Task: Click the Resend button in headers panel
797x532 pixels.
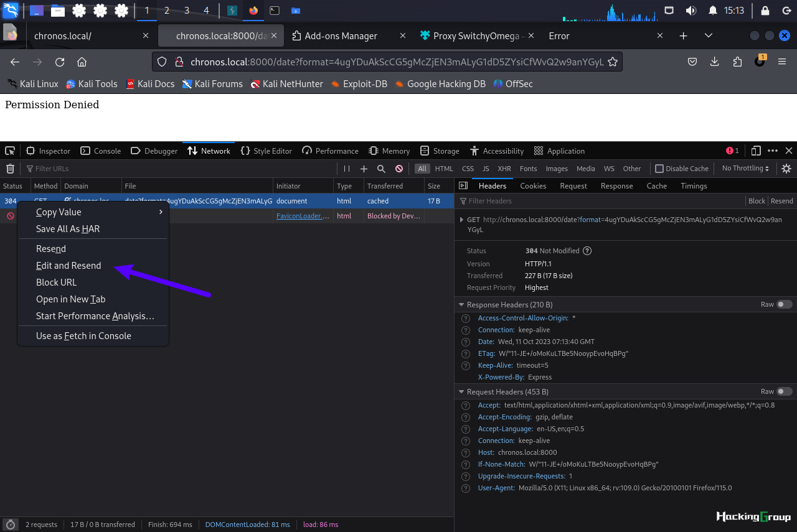Action: [x=782, y=201]
